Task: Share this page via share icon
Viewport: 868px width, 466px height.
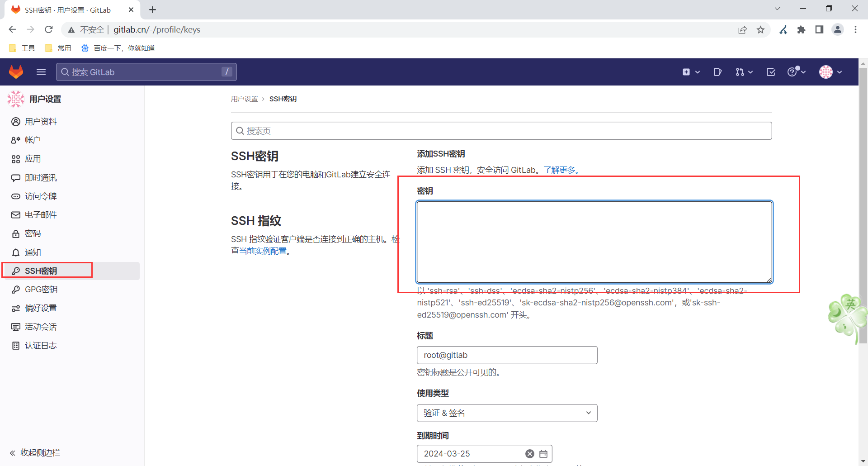Action: 742,30
